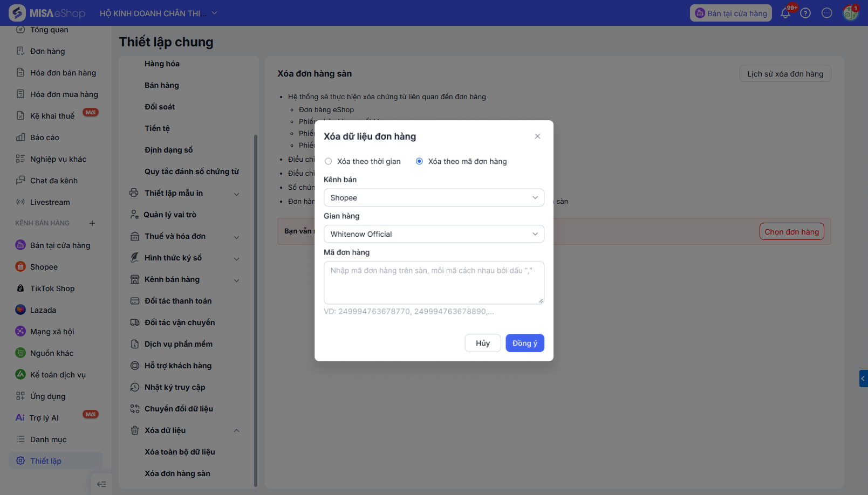Select the 'Xóa theo mã đơn hàng' radio option
The image size is (868, 495).
tap(419, 161)
